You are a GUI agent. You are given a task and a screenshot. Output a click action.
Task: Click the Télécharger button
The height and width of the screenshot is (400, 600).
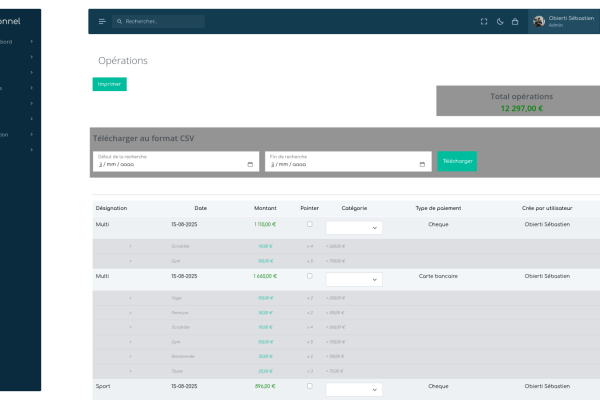click(456, 160)
